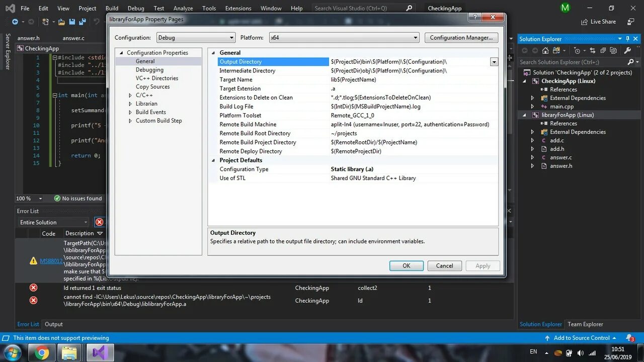644x362 pixels.
Task: Click the Open File folder icon
Action: click(x=61, y=22)
